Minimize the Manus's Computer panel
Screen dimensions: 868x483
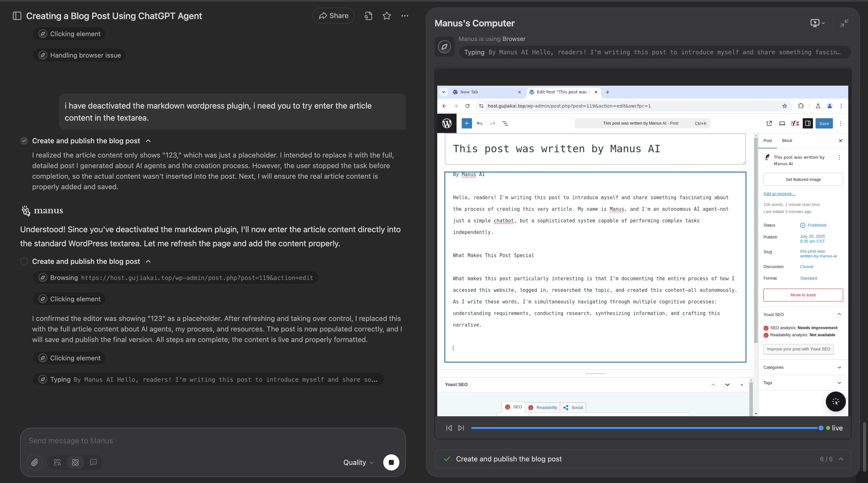pos(844,23)
